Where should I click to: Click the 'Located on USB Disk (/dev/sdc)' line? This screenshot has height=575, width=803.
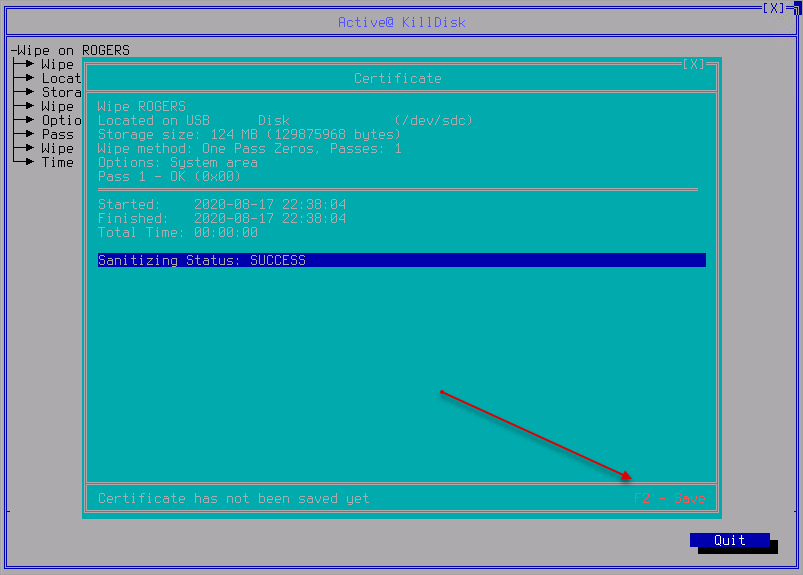285,120
